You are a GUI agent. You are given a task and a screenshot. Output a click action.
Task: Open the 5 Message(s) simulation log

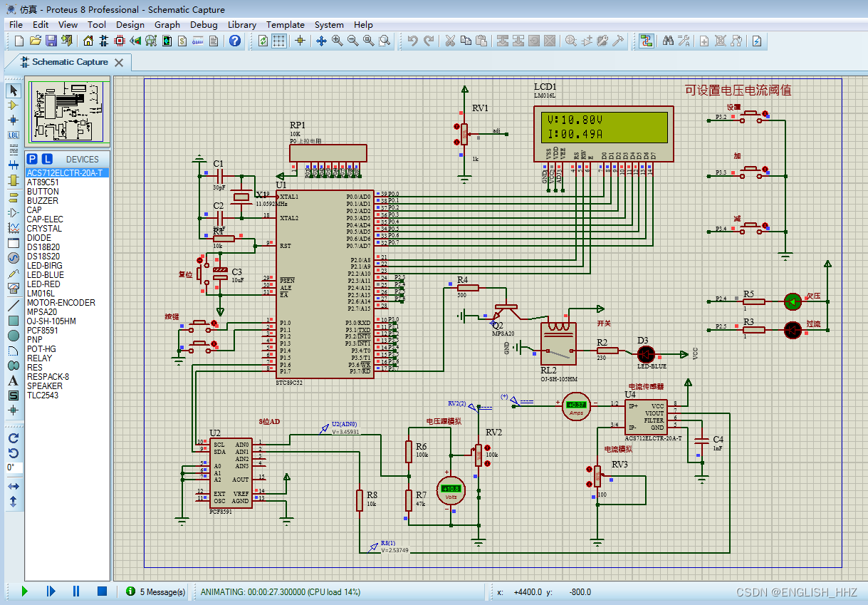(x=155, y=591)
